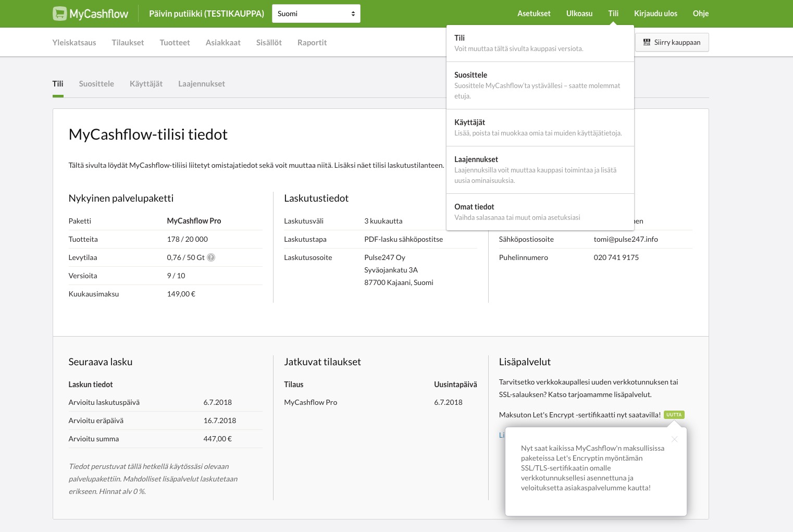Open the Ulkoasu menu
Screen dimensions: 793x532
point(579,14)
